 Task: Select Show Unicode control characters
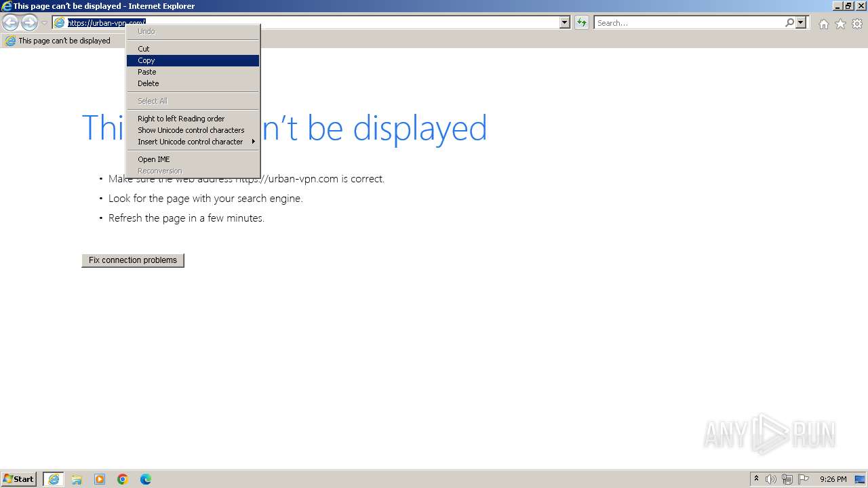pos(193,130)
